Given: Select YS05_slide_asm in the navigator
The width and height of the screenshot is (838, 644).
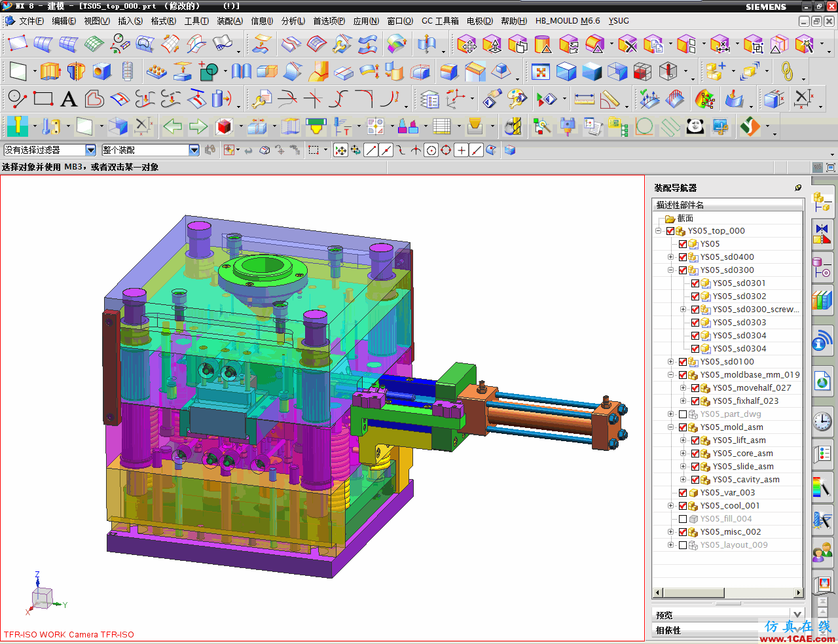Looking at the screenshot, I should (x=743, y=467).
